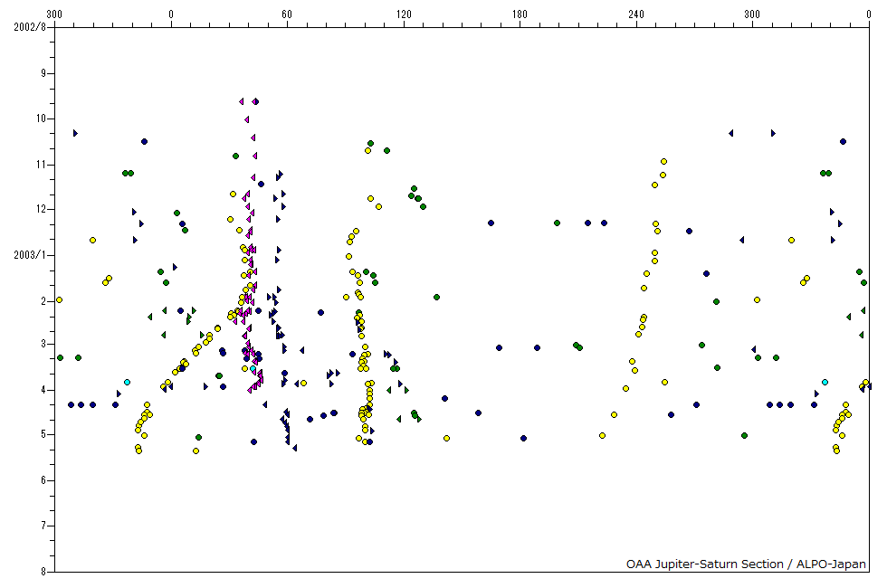Image resolution: width=887 pixels, height=588 pixels.
Task: Click month label 7 on the vertical axis
Action: (43, 526)
